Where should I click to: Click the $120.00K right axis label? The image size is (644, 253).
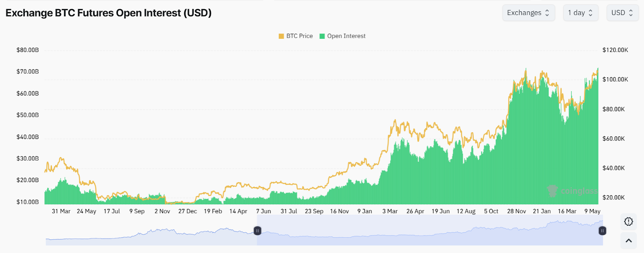(x=615, y=50)
